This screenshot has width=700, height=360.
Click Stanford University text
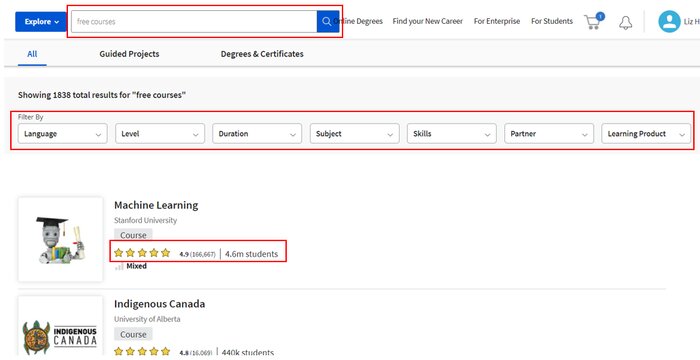(146, 220)
